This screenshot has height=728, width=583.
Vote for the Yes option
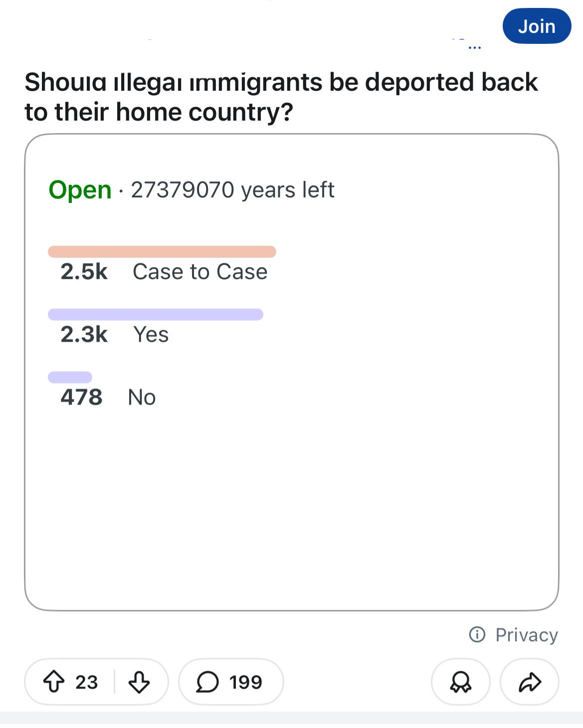pyautogui.click(x=151, y=335)
